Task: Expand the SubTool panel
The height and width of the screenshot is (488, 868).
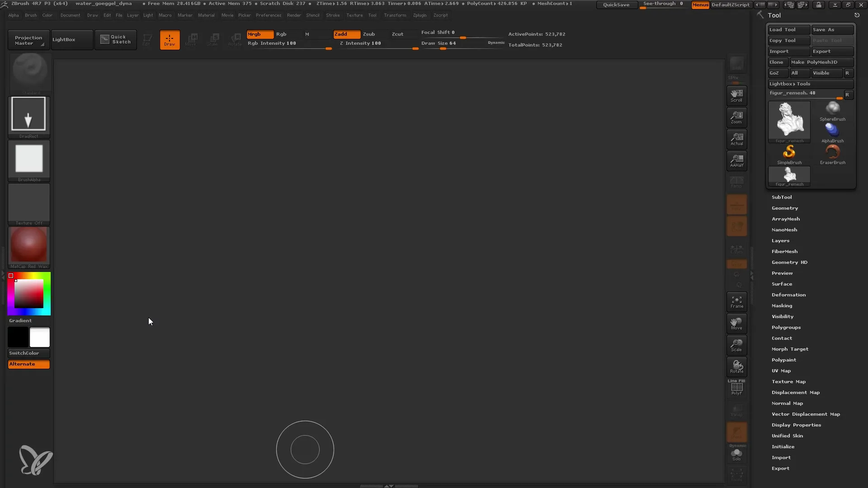Action: pos(782,197)
